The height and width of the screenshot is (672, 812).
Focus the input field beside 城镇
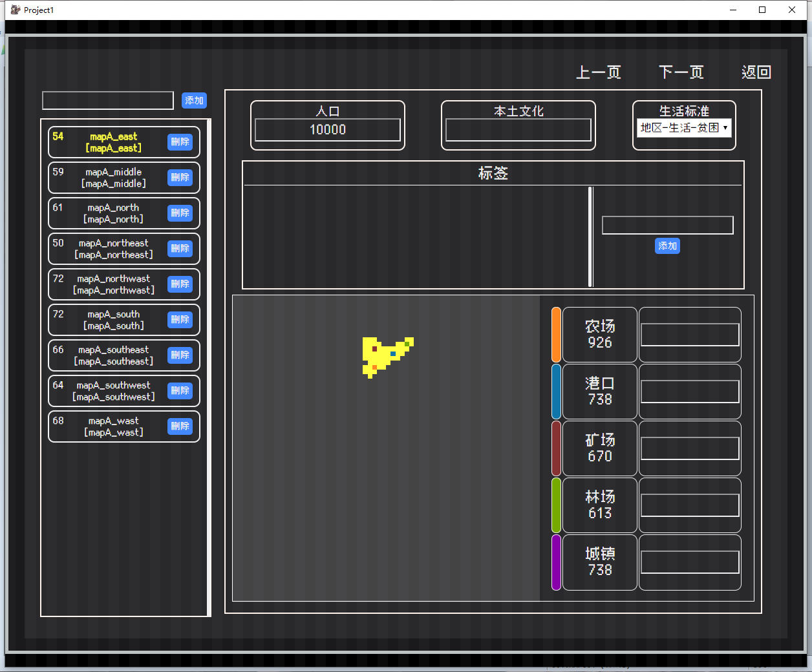(x=690, y=562)
